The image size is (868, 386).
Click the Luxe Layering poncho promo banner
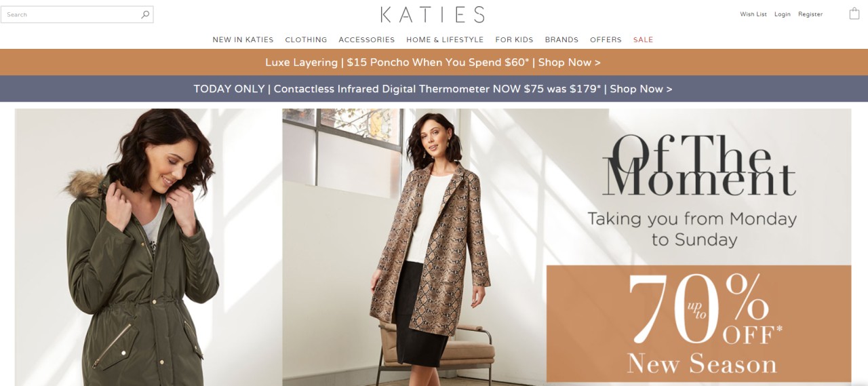434,62
